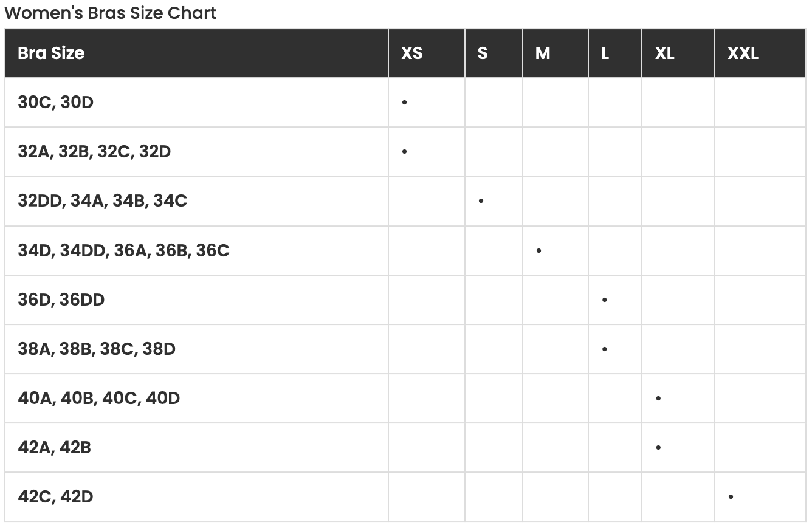Click the XXL dot for 42C, 42D
Screen dimensions: 812x531
pyautogui.click(x=731, y=497)
